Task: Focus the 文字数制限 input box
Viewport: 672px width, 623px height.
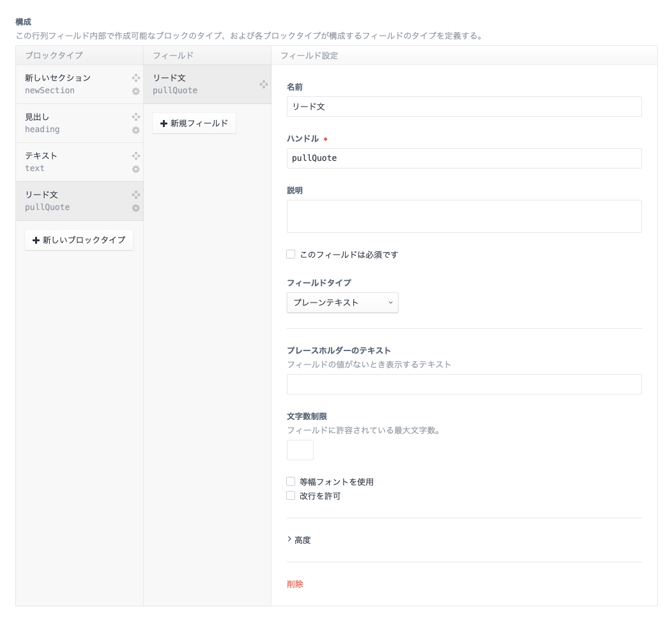Action: [x=300, y=450]
